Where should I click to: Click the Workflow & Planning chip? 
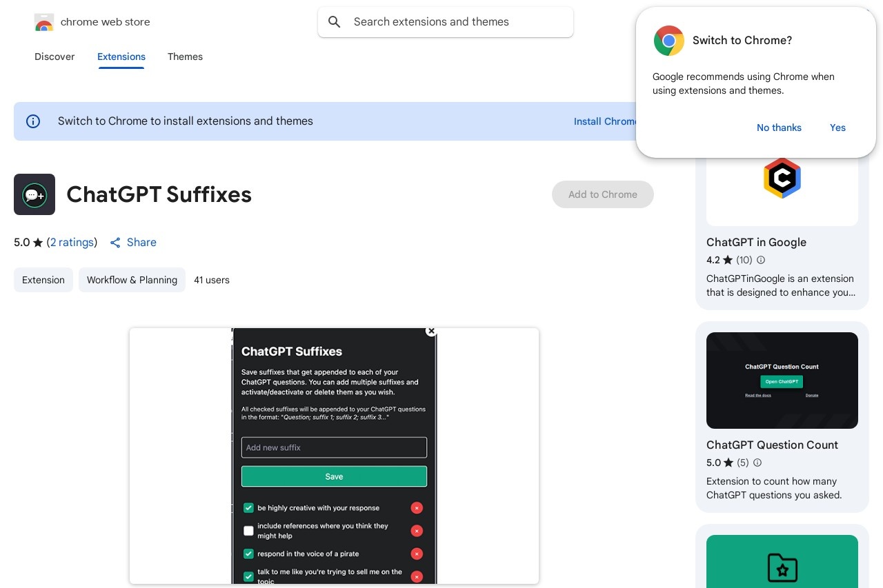(x=132, y=280)
